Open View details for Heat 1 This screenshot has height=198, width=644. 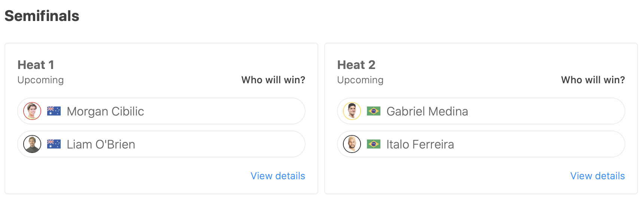[278, 176]
